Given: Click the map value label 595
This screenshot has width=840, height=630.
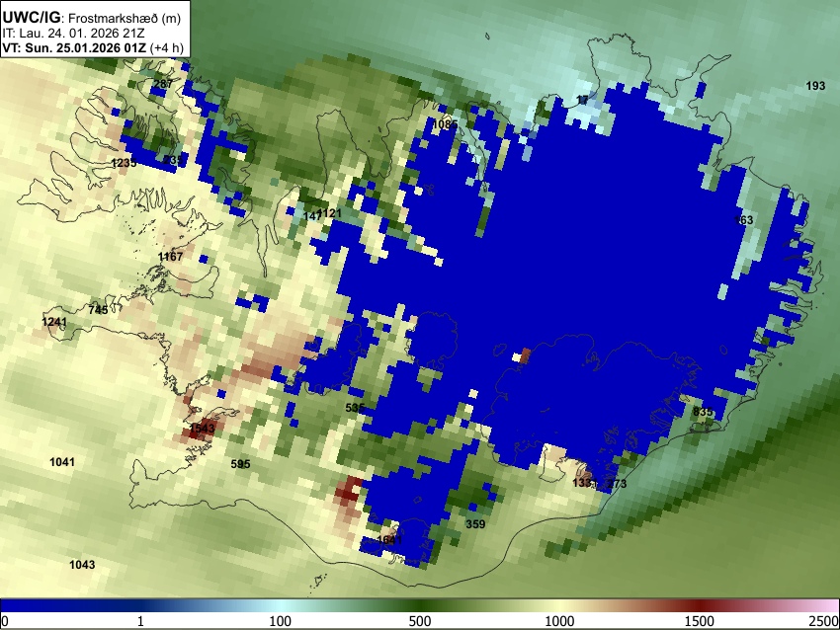Looking at the screenshot, I should coord(240,464).
